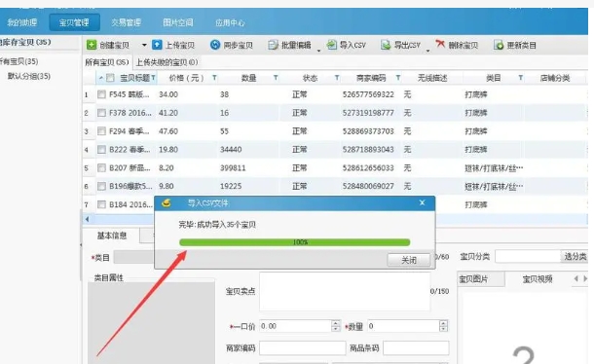
Task: Open the filter icon on 价格(元) column
Action: click(214, 78)
